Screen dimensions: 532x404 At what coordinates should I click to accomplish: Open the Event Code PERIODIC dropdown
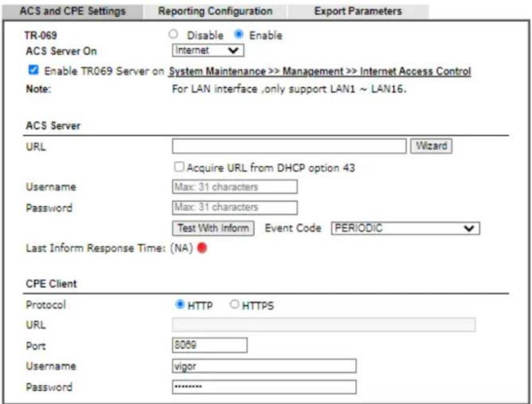tap(406, 228)
